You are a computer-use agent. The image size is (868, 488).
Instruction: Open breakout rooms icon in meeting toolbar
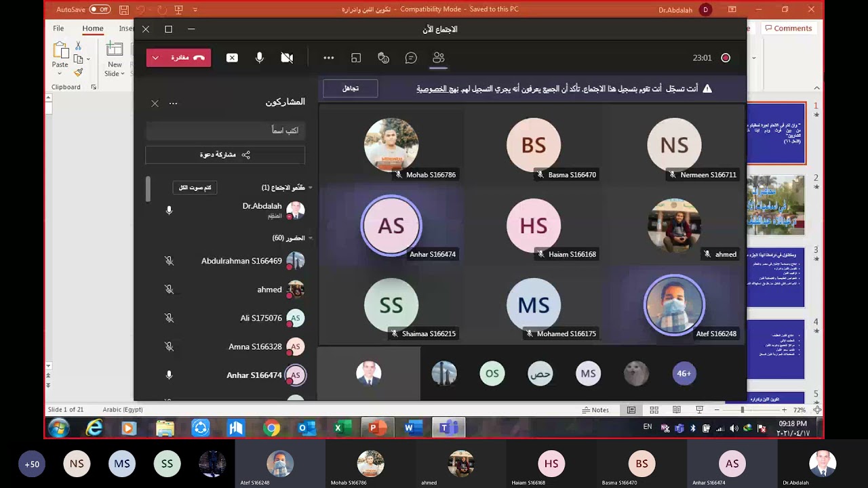[356, 58]
